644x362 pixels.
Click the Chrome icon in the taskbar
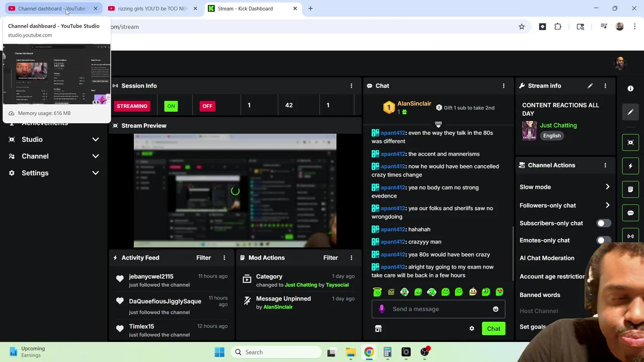(369, 352)
